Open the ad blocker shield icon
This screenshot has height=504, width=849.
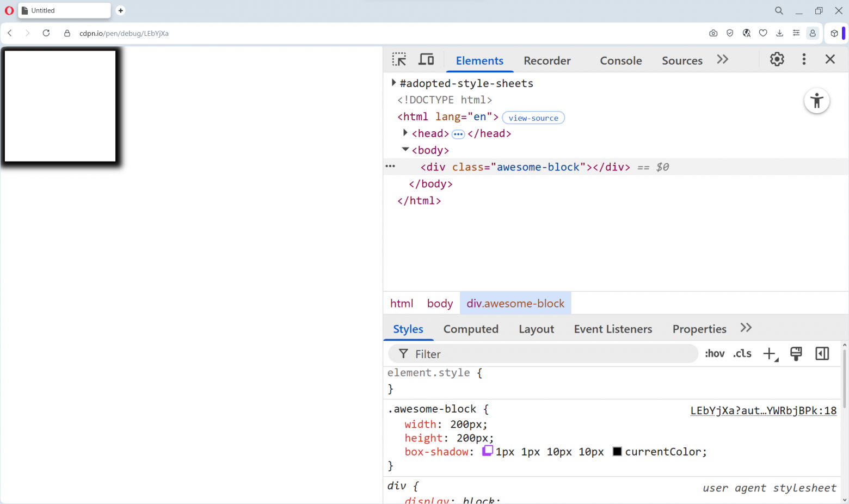pos(730,33)
